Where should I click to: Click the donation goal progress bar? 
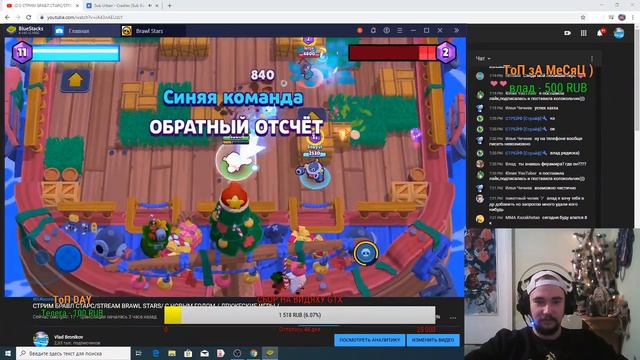click(300, 315)
